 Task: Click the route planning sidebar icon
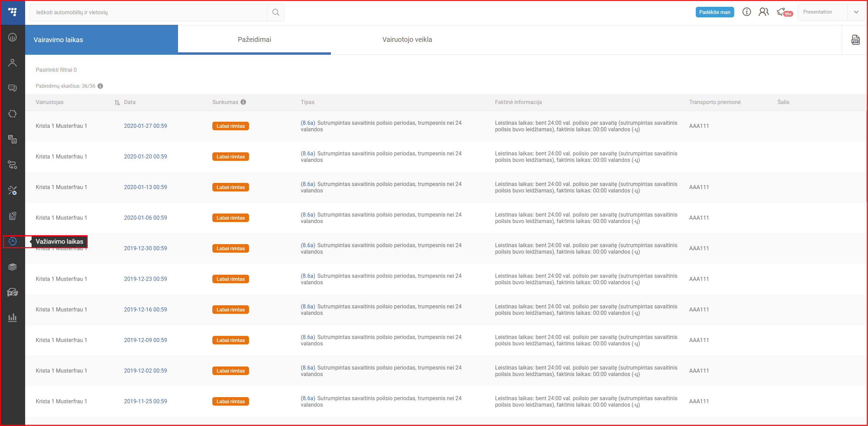[x=13, y=165]
